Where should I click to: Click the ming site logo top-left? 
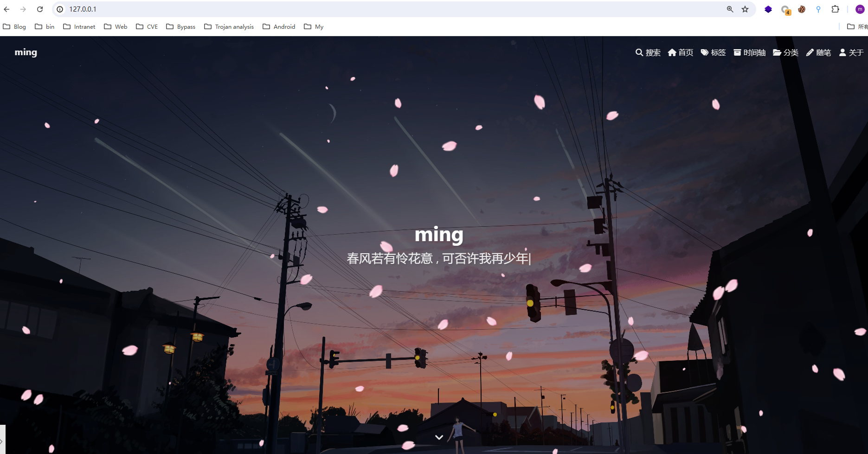click(26, 52)
